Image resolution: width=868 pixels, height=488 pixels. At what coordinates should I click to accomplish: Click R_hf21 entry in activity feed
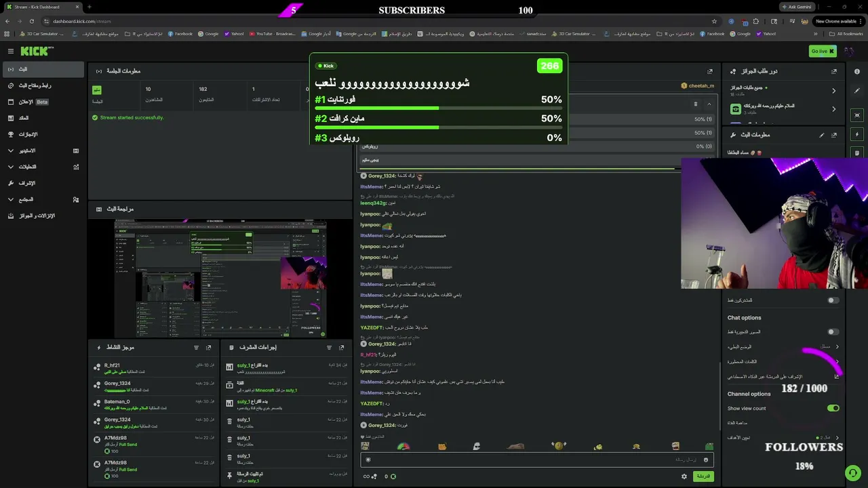coord(153,368)
